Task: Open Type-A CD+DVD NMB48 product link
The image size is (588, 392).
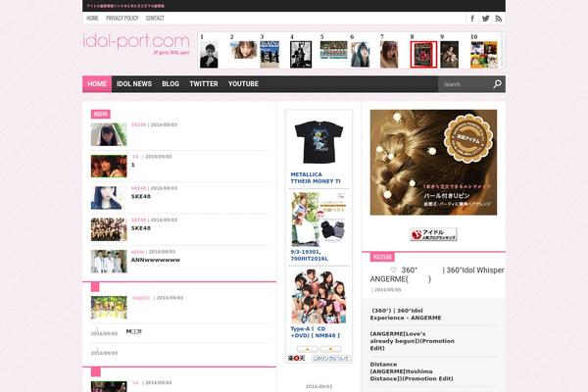Action: coord(315,332)
